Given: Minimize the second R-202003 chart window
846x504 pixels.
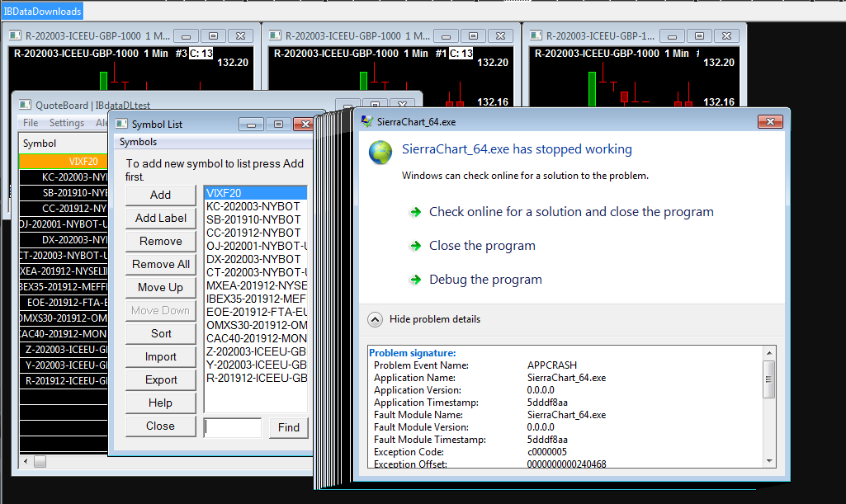Looking at the screenshot, I should point(446,36).
